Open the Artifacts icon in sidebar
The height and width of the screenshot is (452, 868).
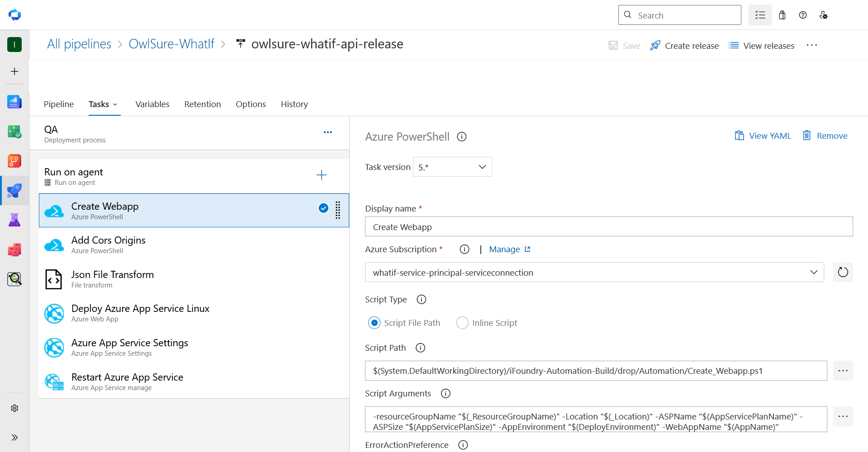14,250
